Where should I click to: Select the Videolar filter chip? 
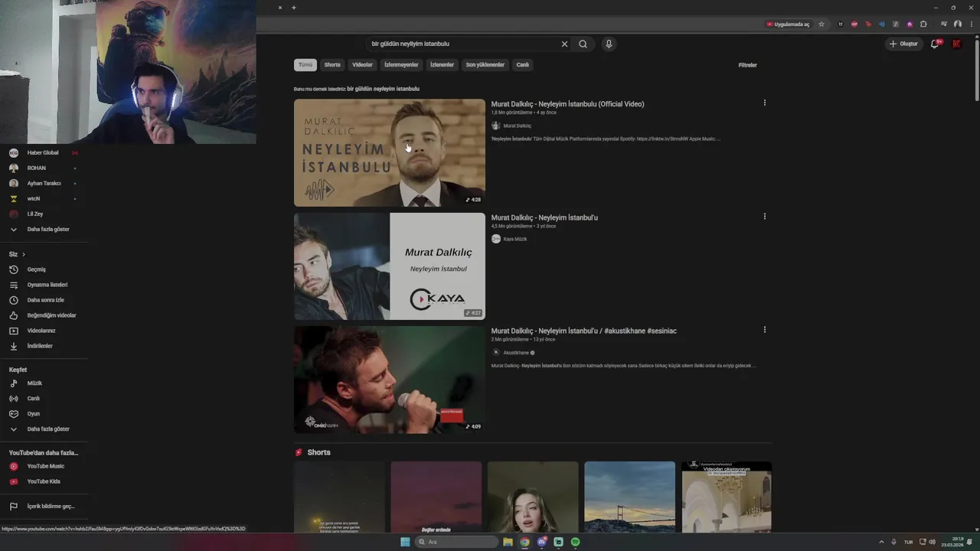click(362, 65)
